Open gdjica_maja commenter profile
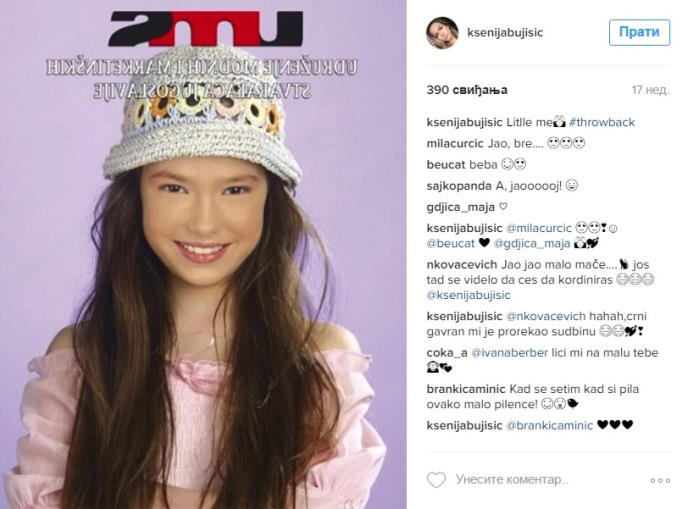 [x=460, y=207]
